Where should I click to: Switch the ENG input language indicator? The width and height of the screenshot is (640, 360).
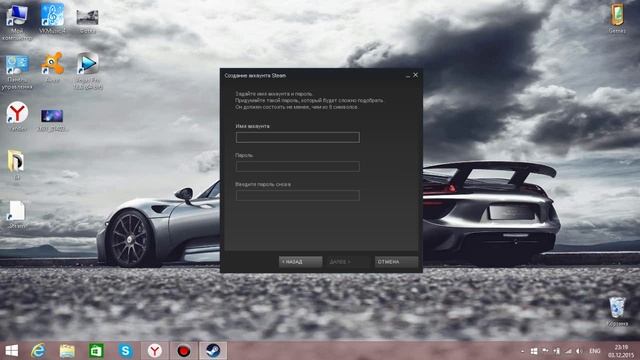click(595, 351)
